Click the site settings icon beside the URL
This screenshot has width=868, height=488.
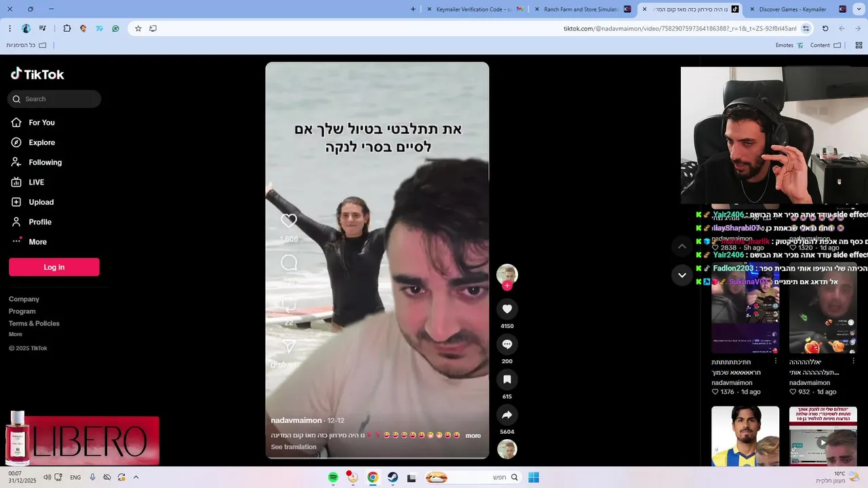pos(806,28)
